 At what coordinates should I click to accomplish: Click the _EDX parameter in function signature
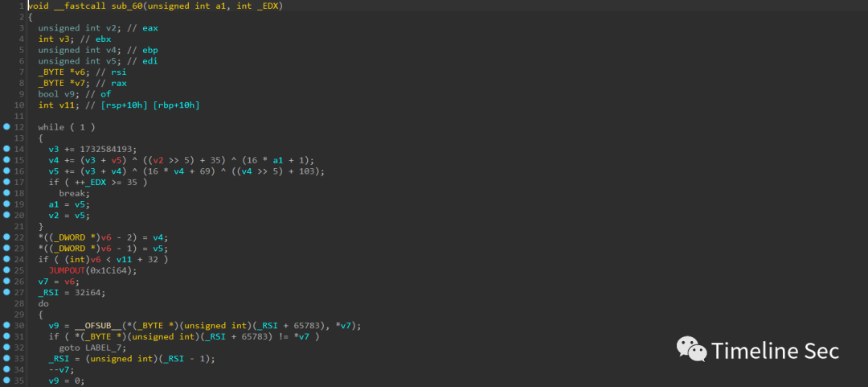pos(268,6)
